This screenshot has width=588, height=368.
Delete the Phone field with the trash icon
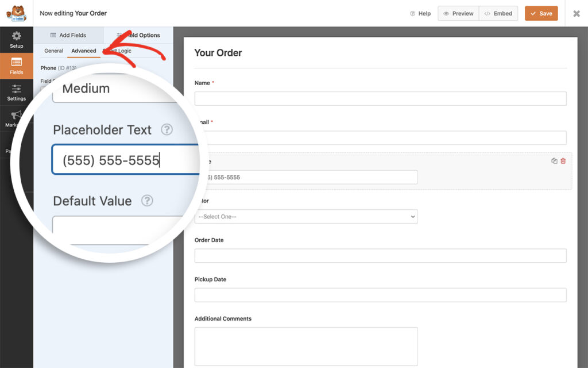pyautogui.click(x=563, y=161)
